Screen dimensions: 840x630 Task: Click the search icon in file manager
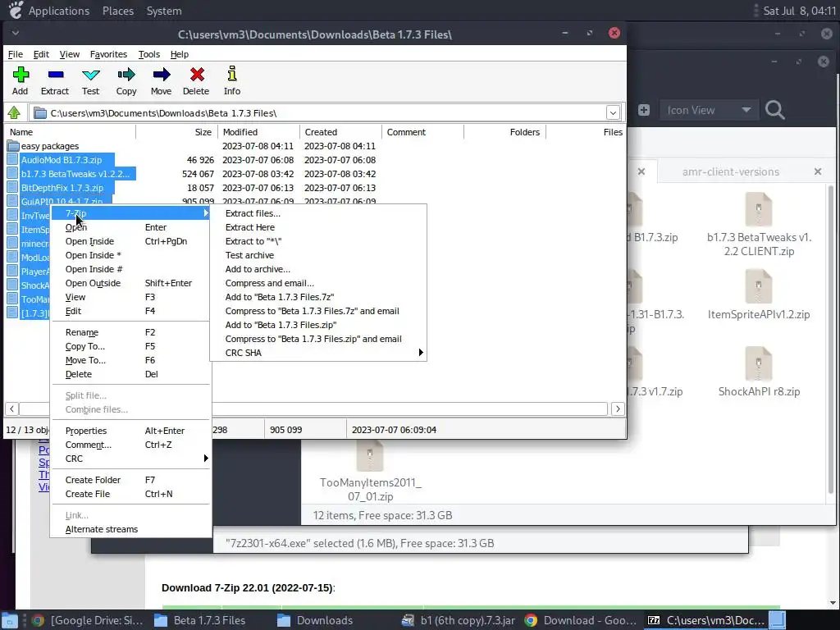point(774,110)
